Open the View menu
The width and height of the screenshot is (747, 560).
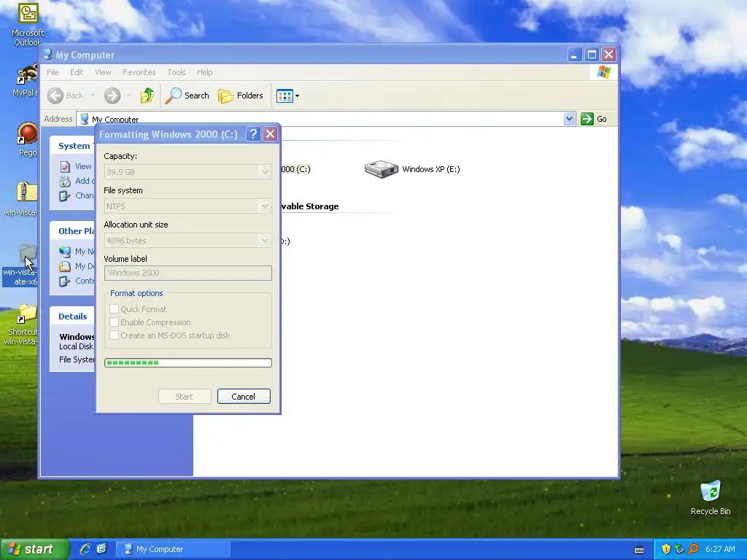pos(103,72)
